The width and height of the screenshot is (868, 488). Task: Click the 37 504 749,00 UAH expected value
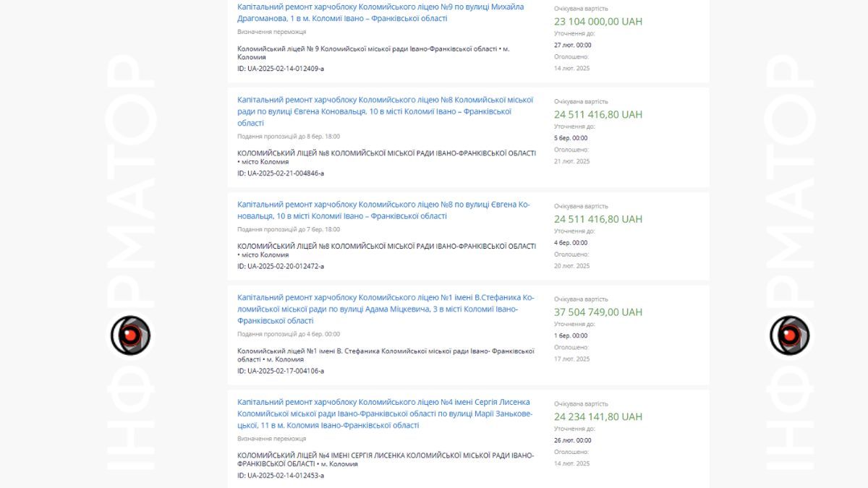[598, 312]
